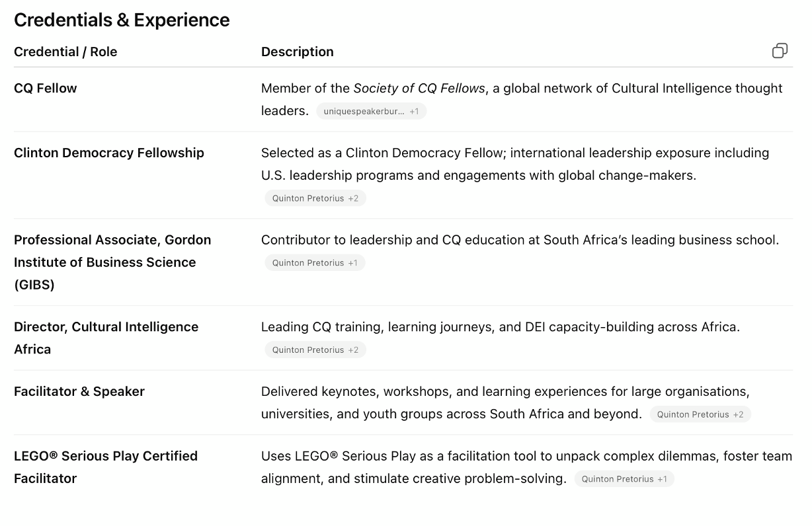Select the Clinton Democracy Fellowship row label

point(109,153)
